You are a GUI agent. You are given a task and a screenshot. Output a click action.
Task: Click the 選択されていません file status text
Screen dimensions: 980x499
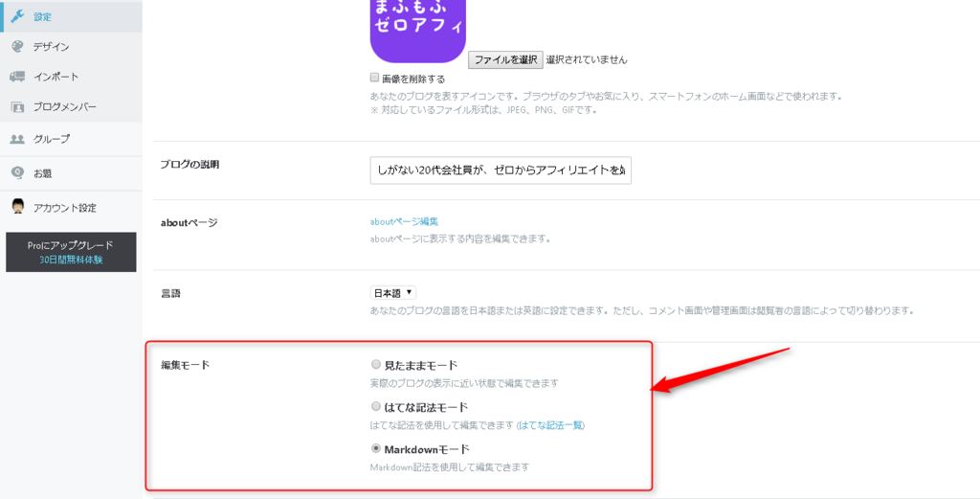coord(587,60)
